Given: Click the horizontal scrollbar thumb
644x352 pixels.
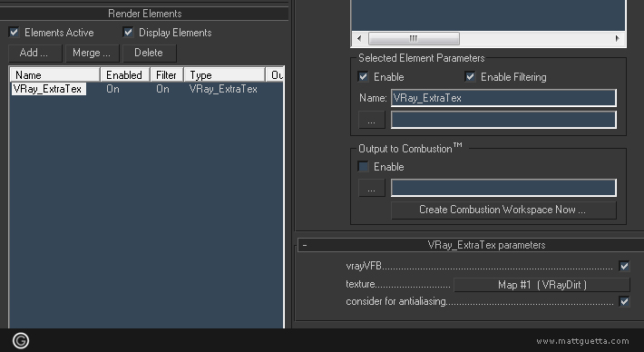Looking at the screenshot, I should click(414, 39).
